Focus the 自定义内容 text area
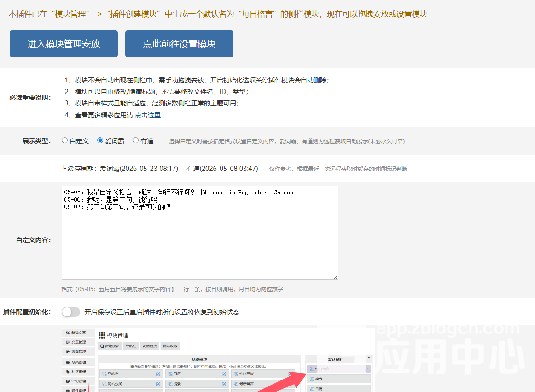The width and height of the screenshot is (535, 392). pyautogui.click(x=200, y=233)
